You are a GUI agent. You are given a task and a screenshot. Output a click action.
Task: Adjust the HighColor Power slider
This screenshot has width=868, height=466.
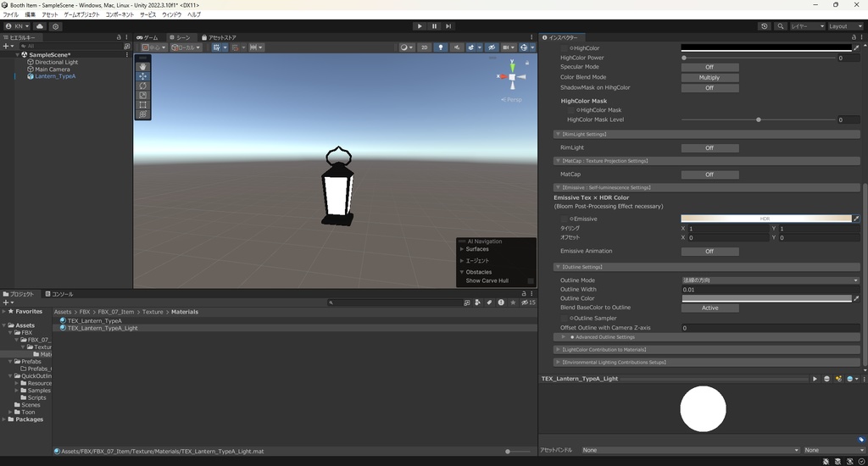pos(759,58)
